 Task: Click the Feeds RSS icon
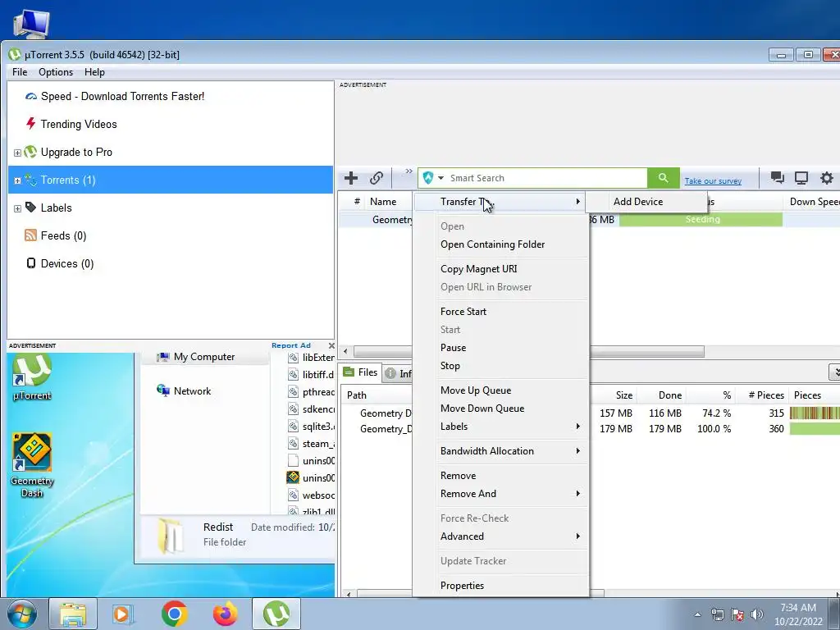tap(31, 235)
